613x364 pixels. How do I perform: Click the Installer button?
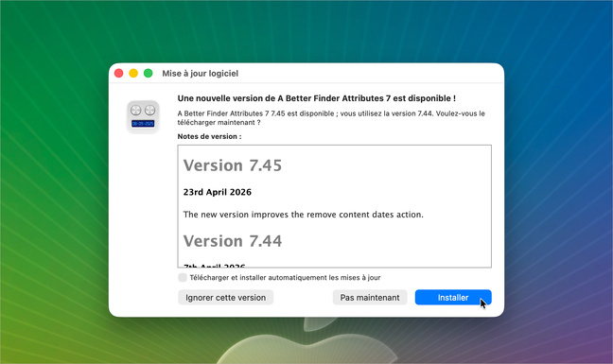453,298
